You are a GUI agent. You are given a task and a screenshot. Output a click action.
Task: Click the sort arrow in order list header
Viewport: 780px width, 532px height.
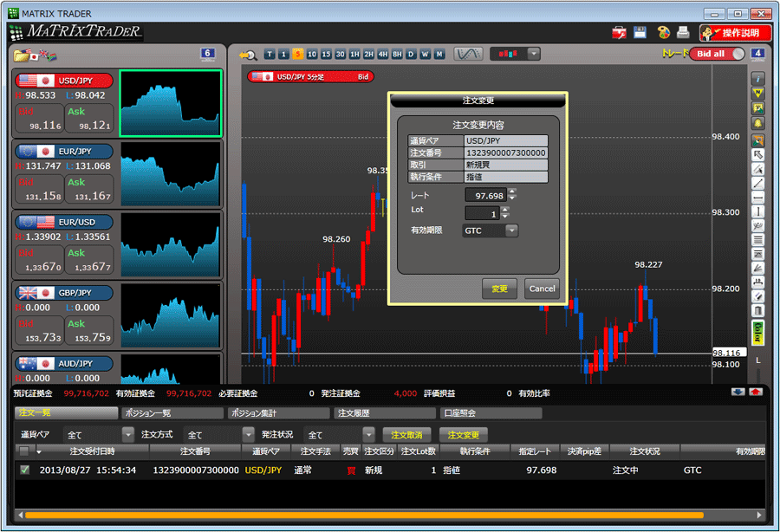[x=39, y=452]
